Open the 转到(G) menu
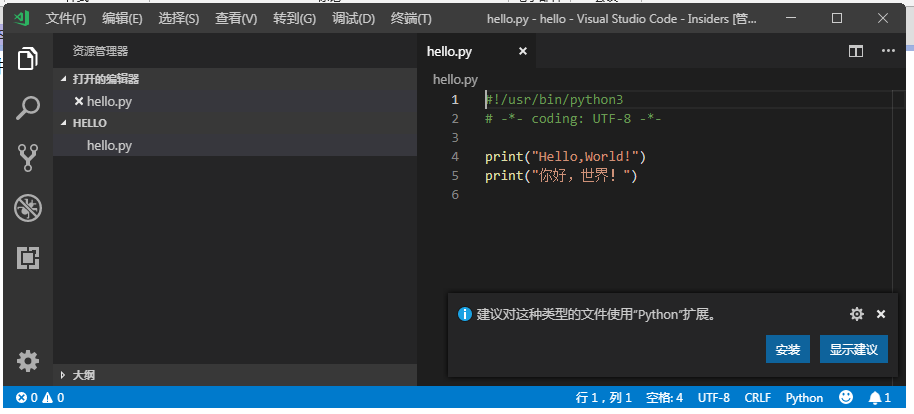This screenshot has width=914, height=414. 294,19
